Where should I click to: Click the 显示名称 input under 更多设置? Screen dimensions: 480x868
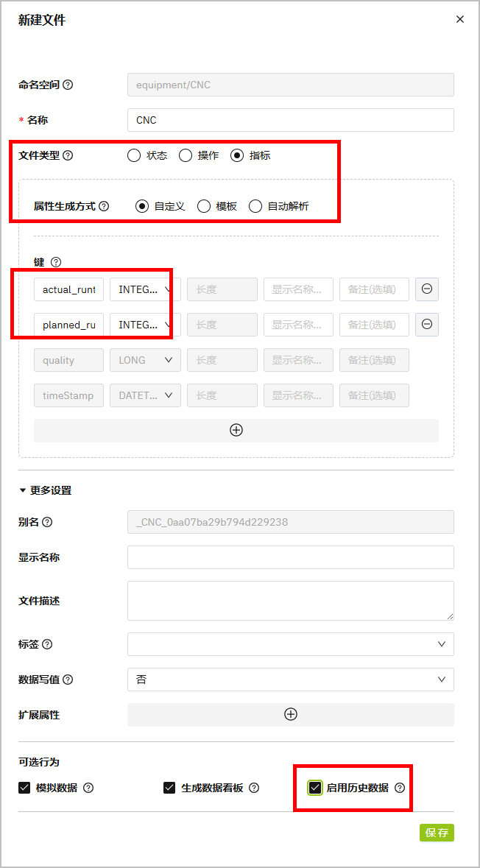tap(291, 557)
